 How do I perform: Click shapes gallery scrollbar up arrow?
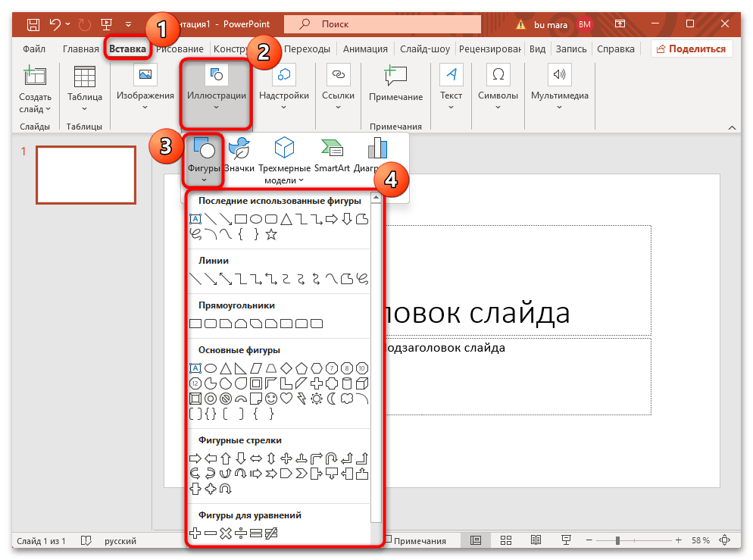pyautogui.click(x=376, y=198)
